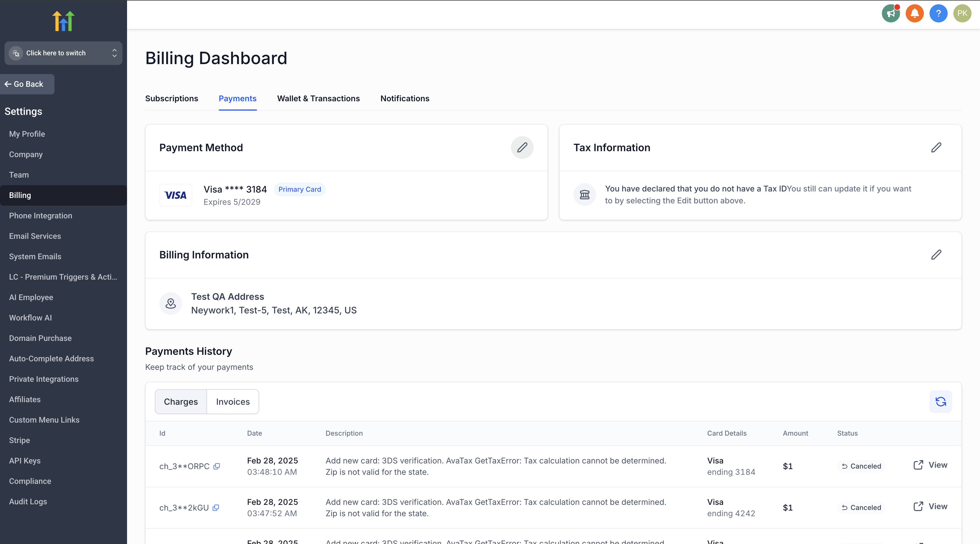Open the help question mark icon

point(938,14)
